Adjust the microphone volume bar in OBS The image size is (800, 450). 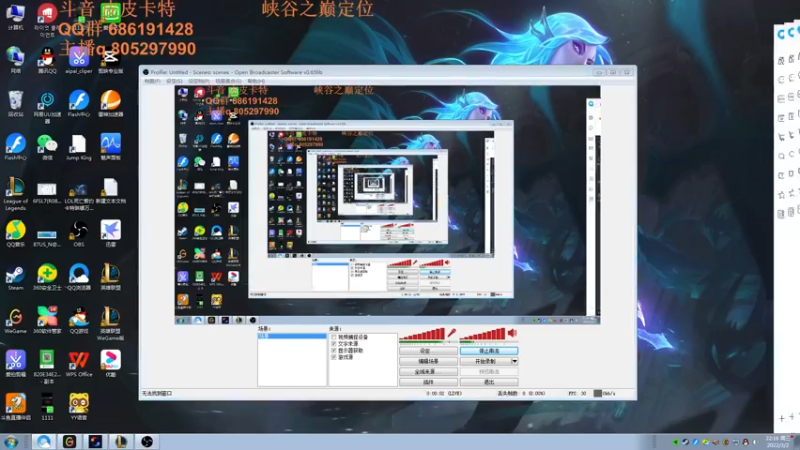point(422,335)
